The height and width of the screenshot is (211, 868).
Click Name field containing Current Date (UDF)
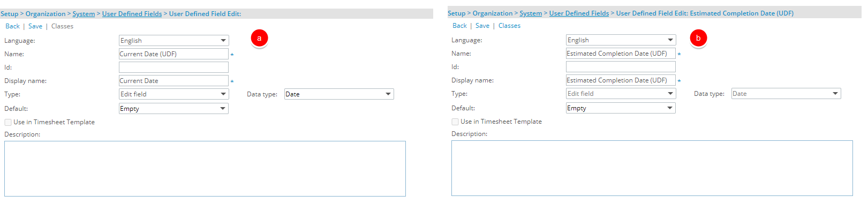173,54
